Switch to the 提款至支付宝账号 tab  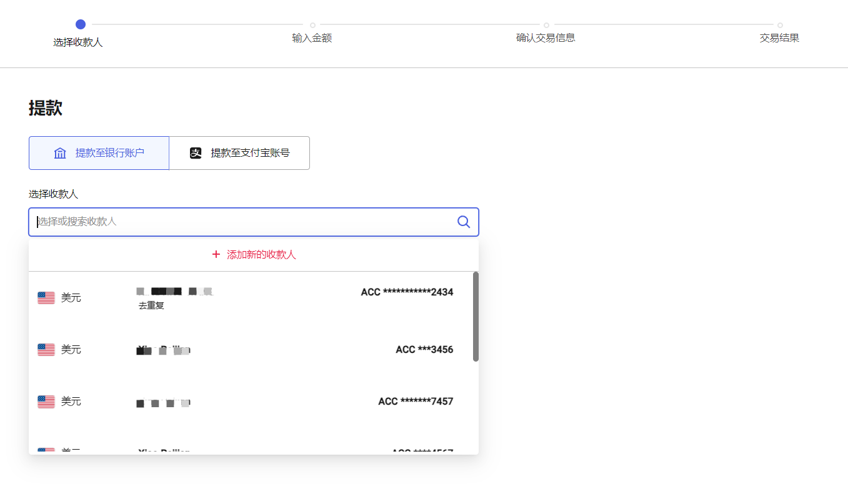239,152
